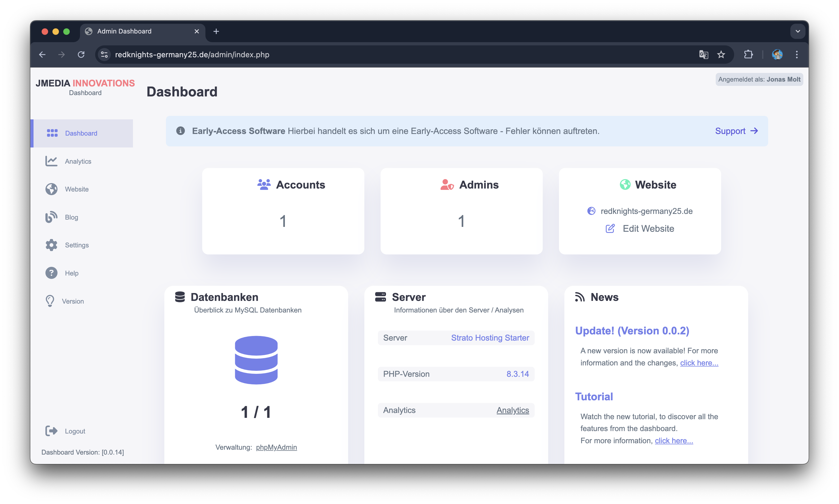839x504 pixels.
Task: Open the browser extensions puzzle icon
Action: 749,54
